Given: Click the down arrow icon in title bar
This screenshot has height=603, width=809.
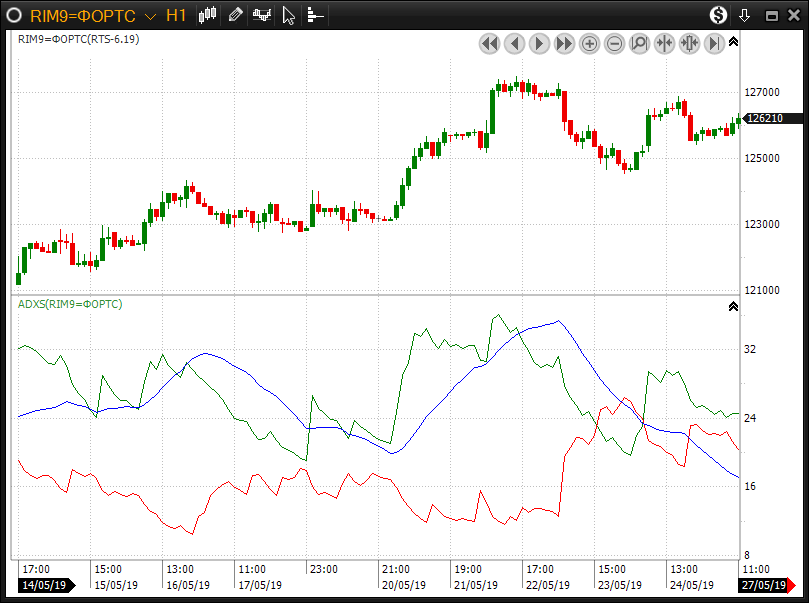Looking at the screenshot, I should click(744, 15).
